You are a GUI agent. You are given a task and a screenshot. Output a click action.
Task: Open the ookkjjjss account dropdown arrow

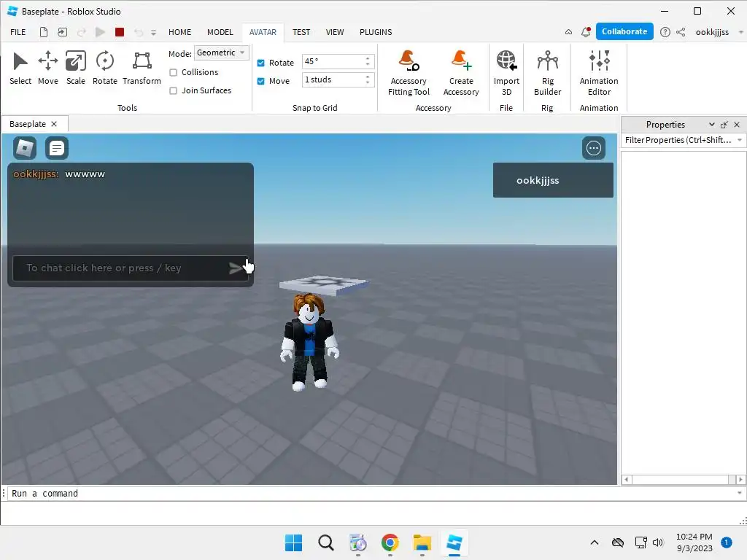pyautogui.click(x=740, y=32)
